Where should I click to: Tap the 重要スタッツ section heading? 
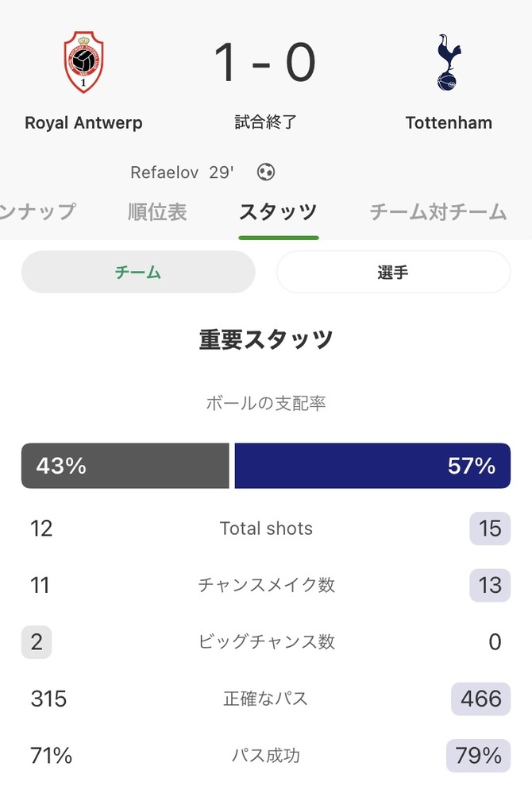tap(266, 339)
